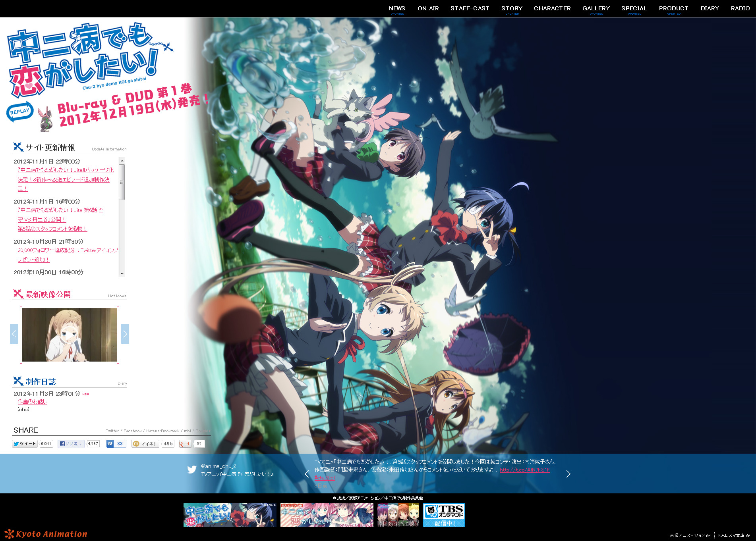This screenshot has width=756, height=541.
Task: Click the #chu2koi hashtag
Action: pyautogui.click(x=325, y=478)
